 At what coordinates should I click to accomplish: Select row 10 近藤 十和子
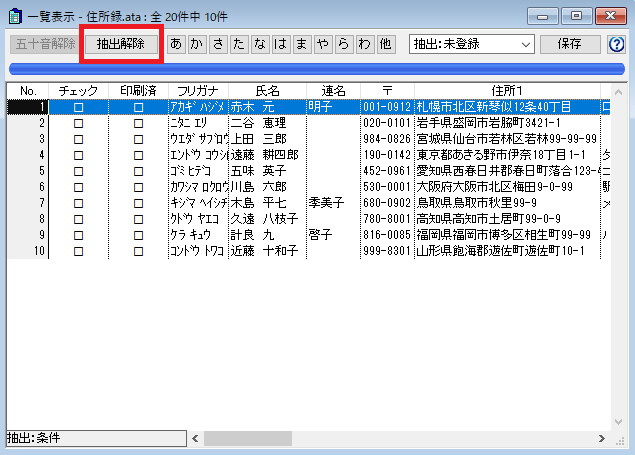tap(266, 251)
